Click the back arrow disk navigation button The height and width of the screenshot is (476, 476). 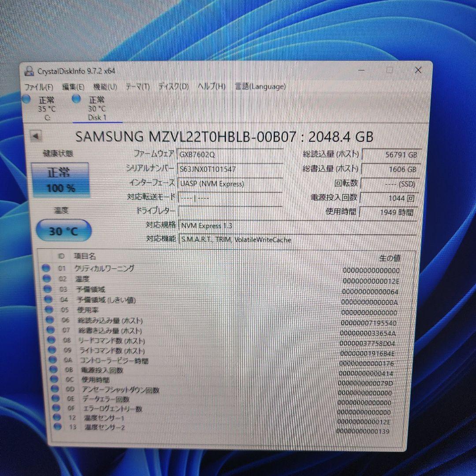pyautogui.click(x=36, y=137)
